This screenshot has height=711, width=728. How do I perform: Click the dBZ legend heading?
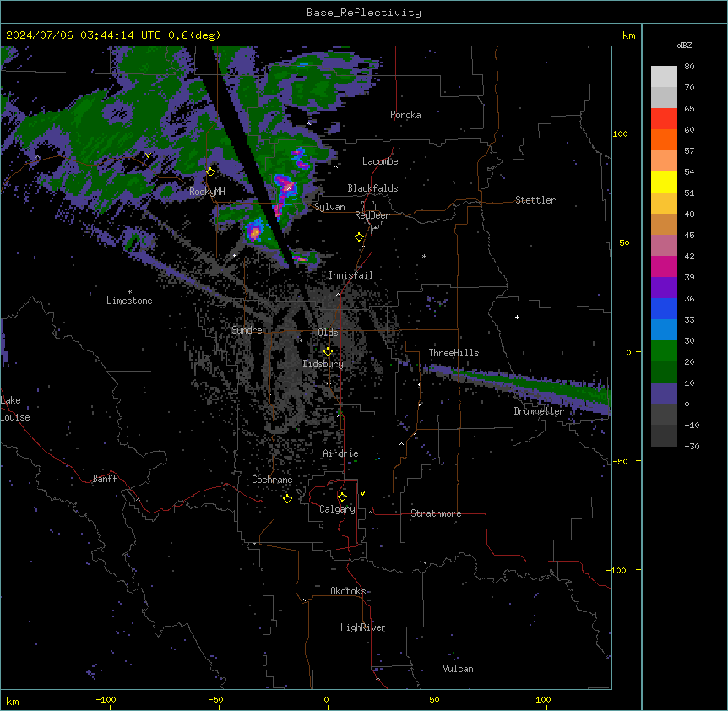[x=684, y=46]
